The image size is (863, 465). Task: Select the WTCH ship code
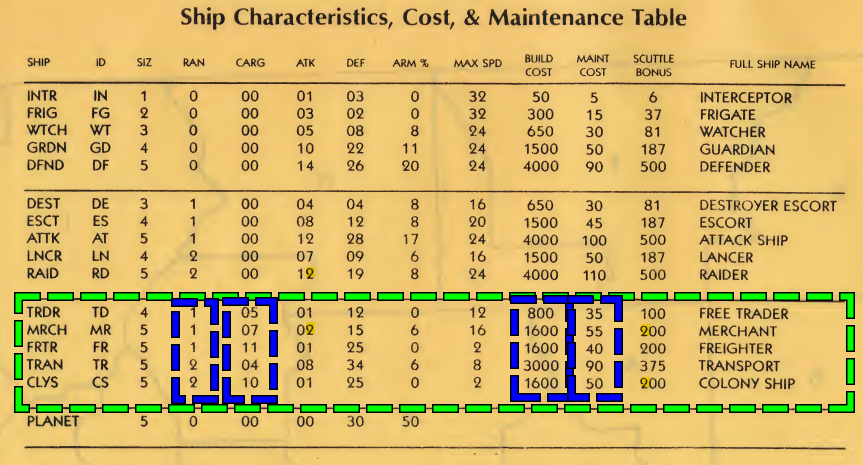tap(47, 130)
